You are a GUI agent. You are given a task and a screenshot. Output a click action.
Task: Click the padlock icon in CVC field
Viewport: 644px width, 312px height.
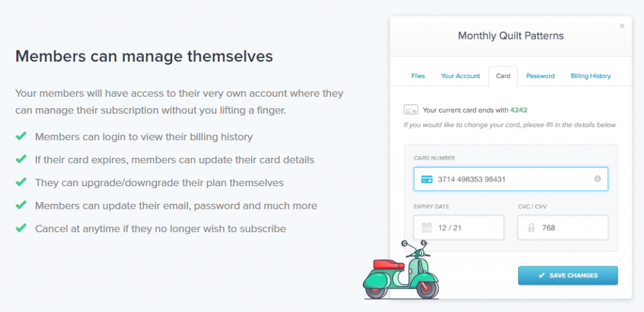(531, 228)
